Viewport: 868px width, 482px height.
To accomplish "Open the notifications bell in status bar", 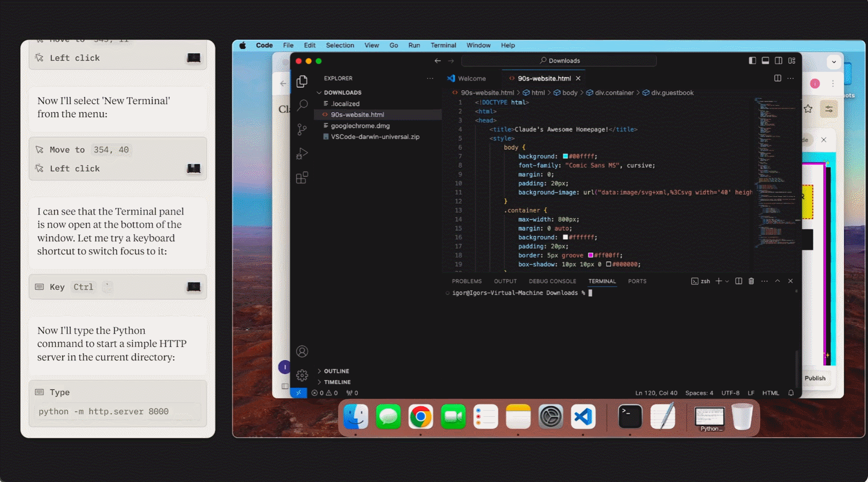I will (791, 393).
